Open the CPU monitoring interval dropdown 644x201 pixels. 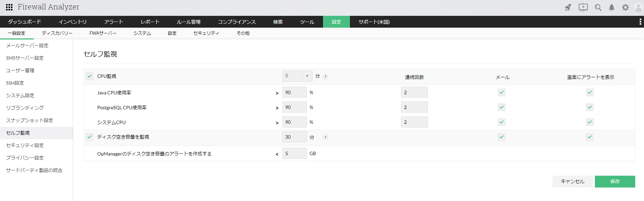(x=307, y=76)
